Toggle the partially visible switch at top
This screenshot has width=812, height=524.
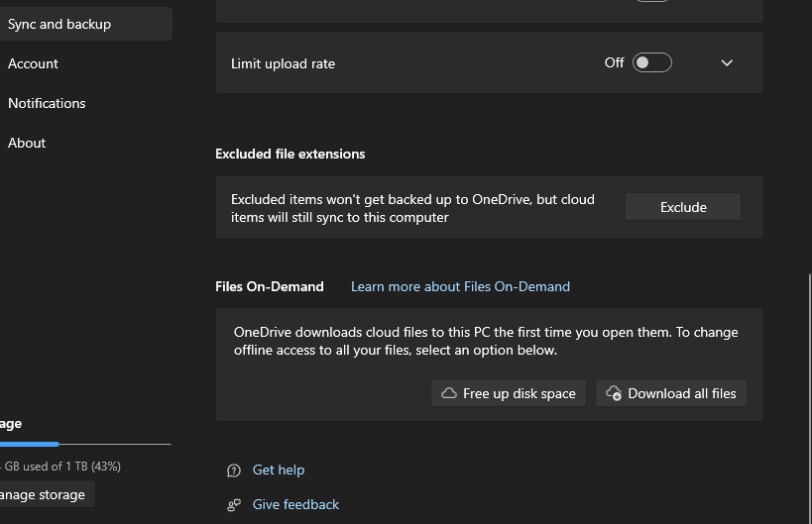coord(652,1)
